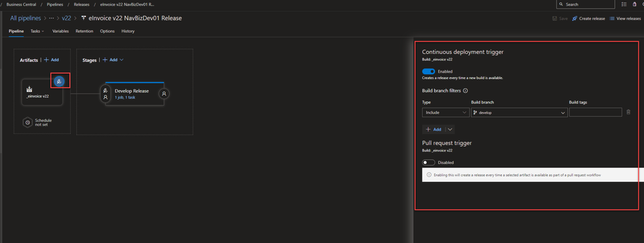Click the rocket Create release icon
Viewport: 644px width, 243px height.
(x=574, y=18)
